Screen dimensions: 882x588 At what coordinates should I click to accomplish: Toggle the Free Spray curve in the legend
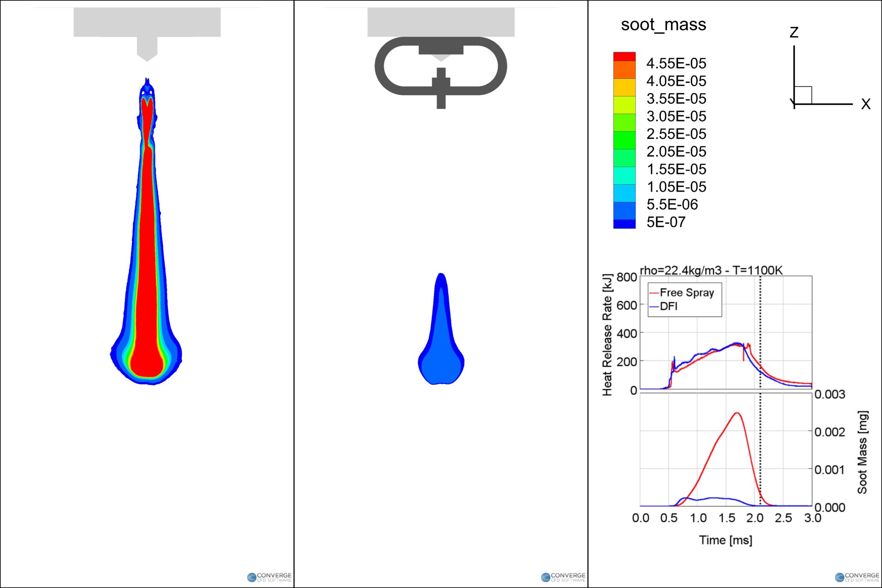tap(685, 292)
